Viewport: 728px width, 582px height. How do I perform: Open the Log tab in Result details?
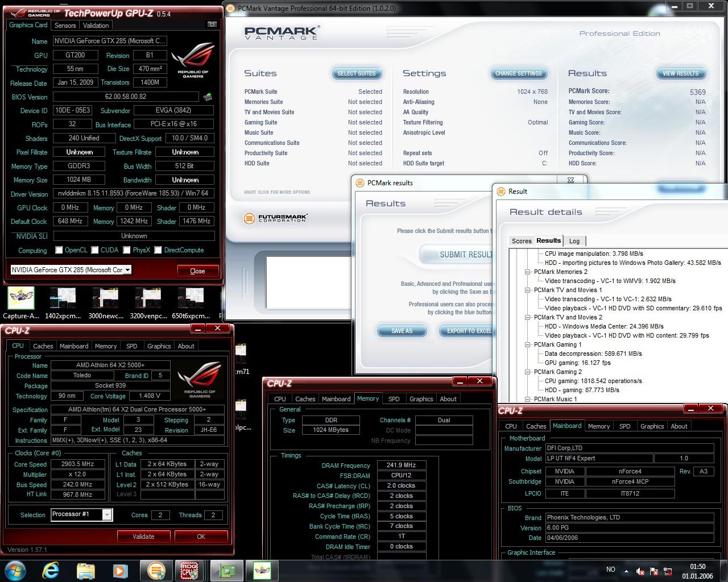point(574,241)
